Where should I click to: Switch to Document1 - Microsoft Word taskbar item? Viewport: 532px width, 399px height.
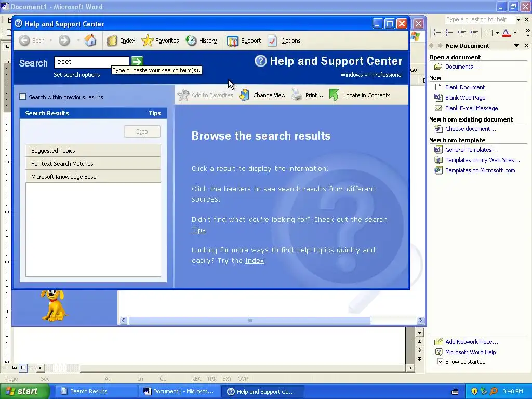pos(179,391)
